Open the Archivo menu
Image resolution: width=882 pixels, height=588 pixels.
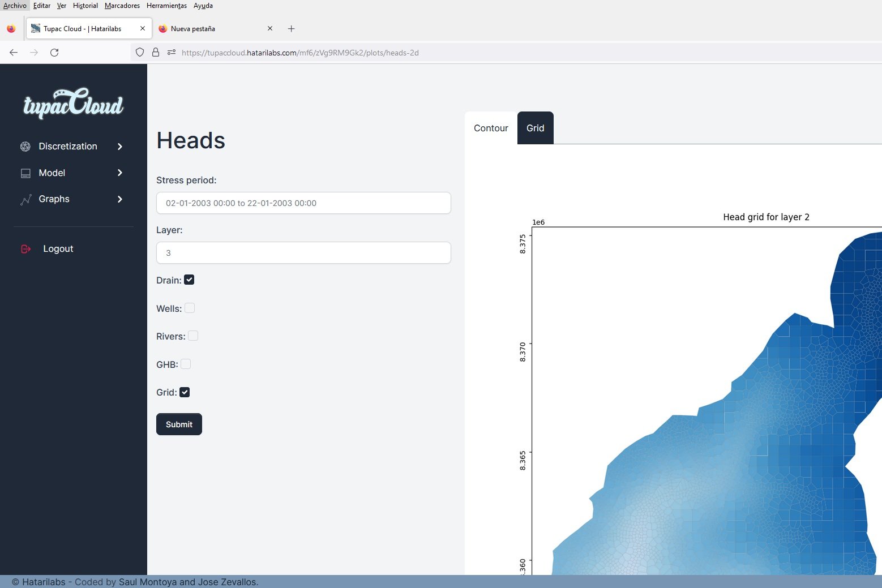coord(15,6)
